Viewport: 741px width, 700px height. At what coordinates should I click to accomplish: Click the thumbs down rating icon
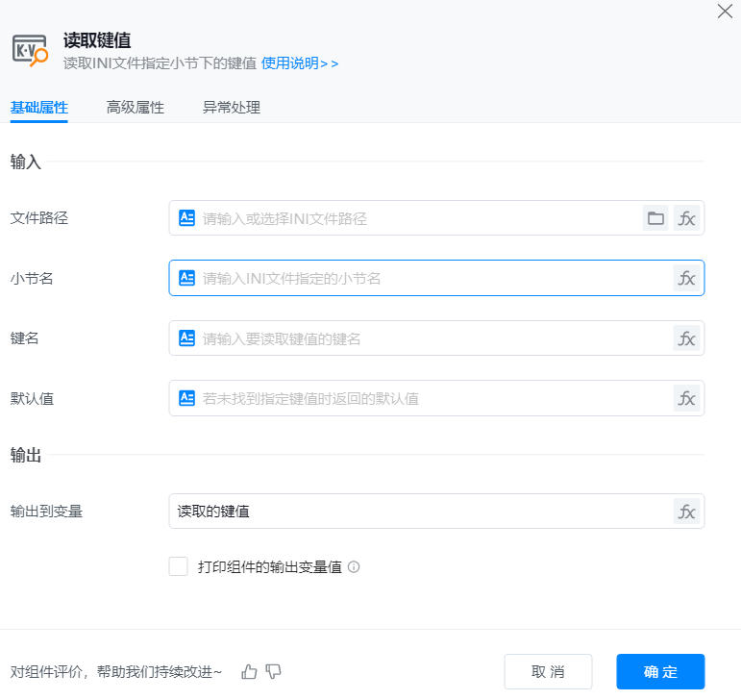[273, 671]
